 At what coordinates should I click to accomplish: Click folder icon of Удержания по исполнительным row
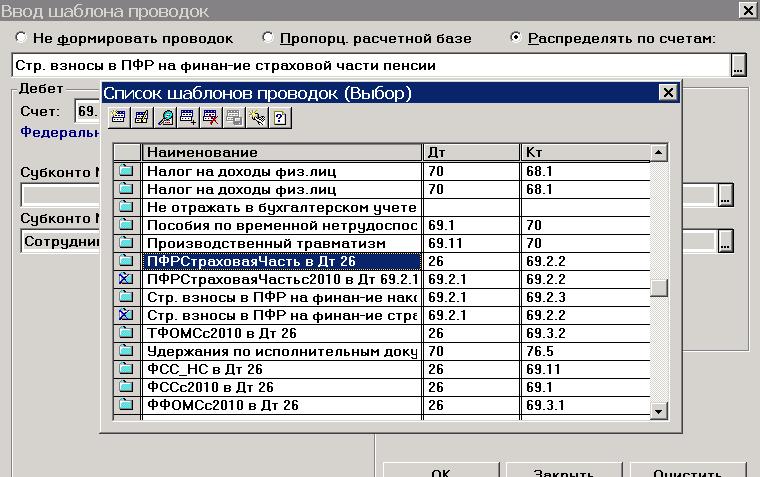pos(127,351)
